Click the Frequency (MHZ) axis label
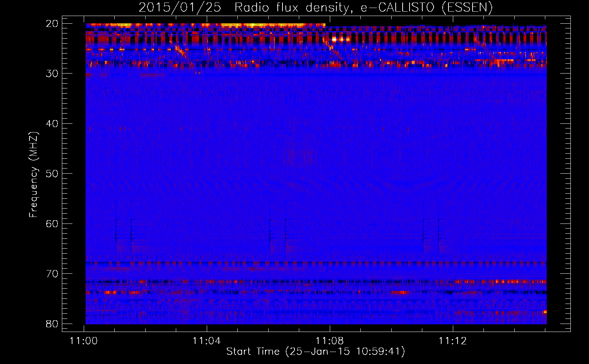The width and height of the screenshot is (589, 364). [33, 175]
